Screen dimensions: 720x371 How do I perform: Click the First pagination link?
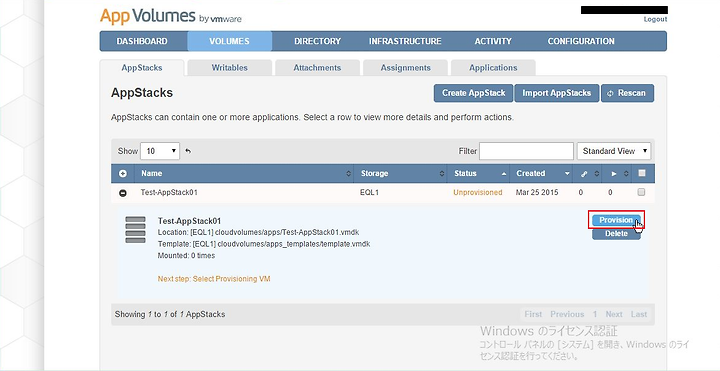(x=533, y=314)
